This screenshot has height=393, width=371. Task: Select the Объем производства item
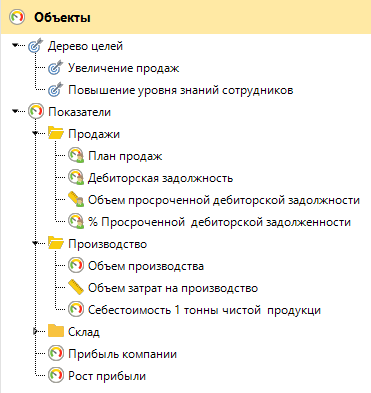pyautogui.click(x=146, y=266)
